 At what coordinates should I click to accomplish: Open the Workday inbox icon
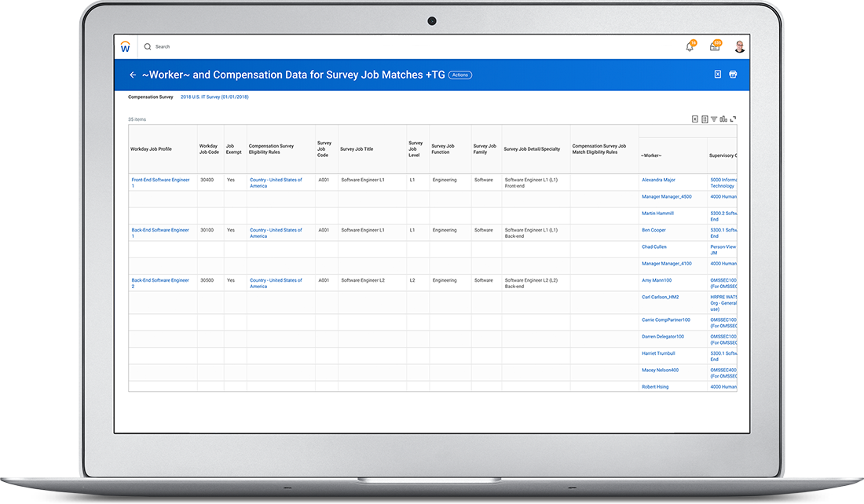714,46
